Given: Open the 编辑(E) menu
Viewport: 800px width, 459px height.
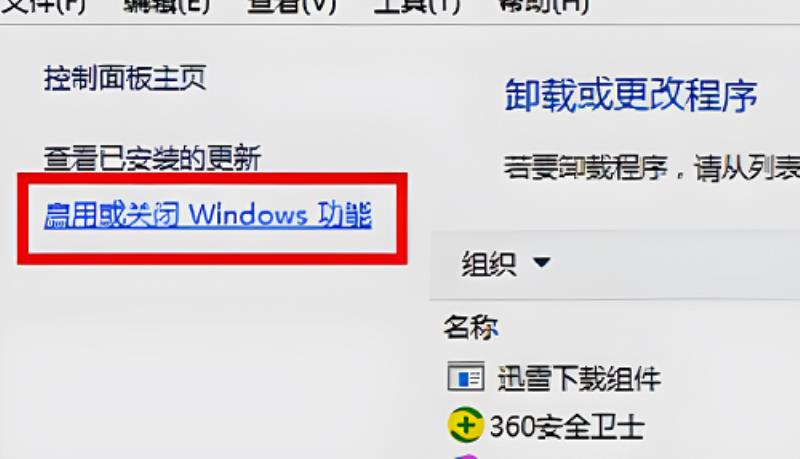Looking at the screenshot, I should pos(167,6).
